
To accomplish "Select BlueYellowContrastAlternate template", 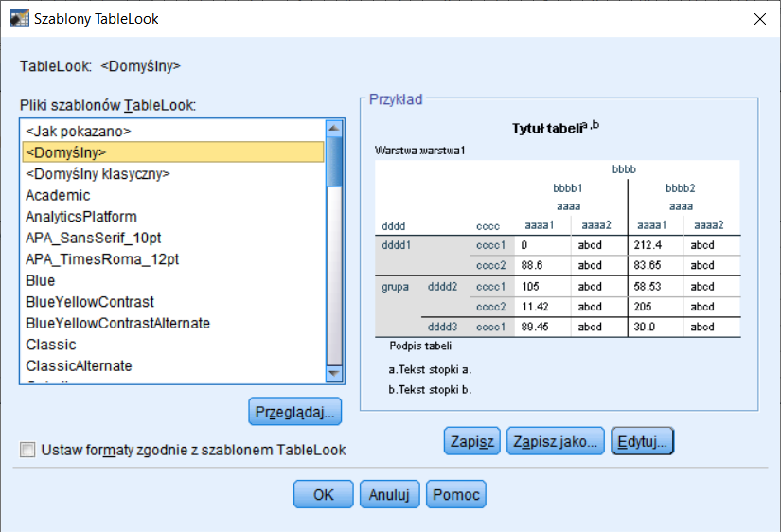I will pos(173,324).
